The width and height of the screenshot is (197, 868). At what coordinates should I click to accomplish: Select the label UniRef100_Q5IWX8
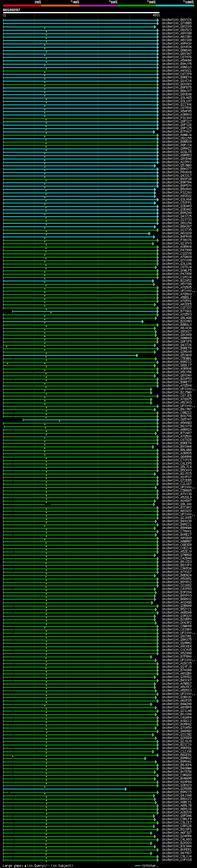click(x=177, y=355)
